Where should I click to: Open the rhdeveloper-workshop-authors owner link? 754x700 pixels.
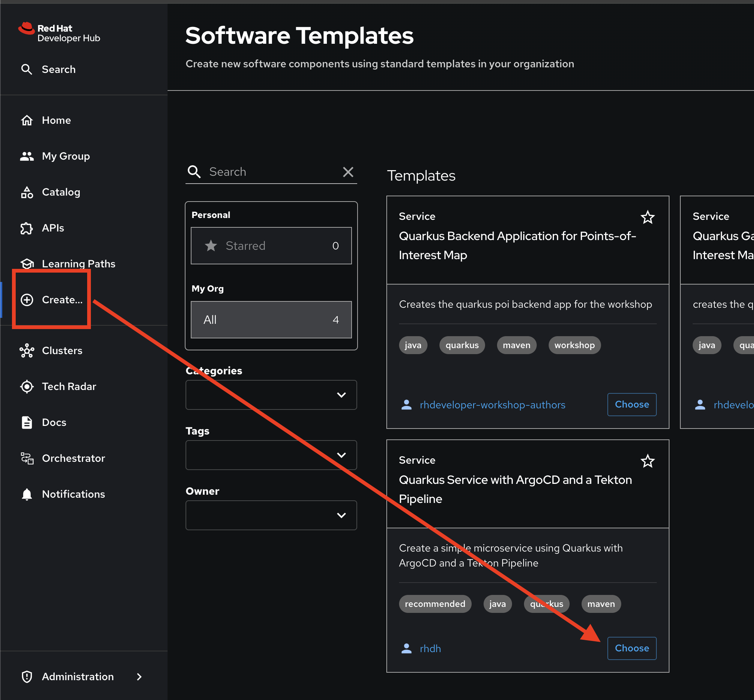[x=492, y=405]
